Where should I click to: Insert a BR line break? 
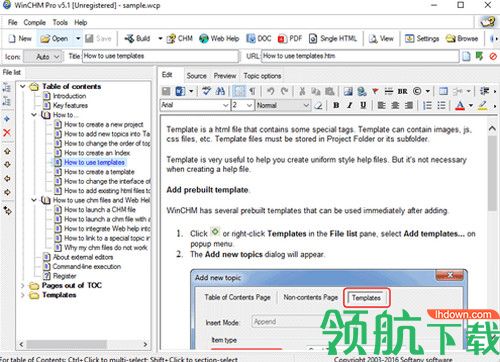(x=402, y=91)
